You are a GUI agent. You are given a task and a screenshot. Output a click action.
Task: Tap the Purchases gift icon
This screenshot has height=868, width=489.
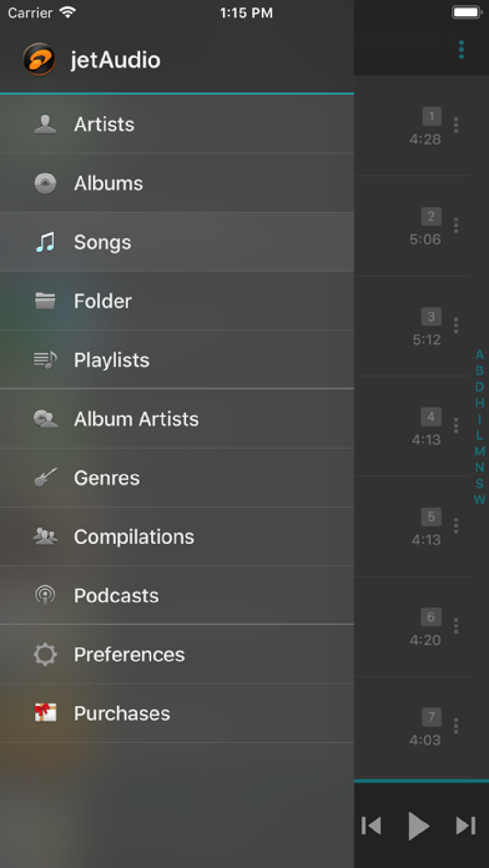click(45, 713)
